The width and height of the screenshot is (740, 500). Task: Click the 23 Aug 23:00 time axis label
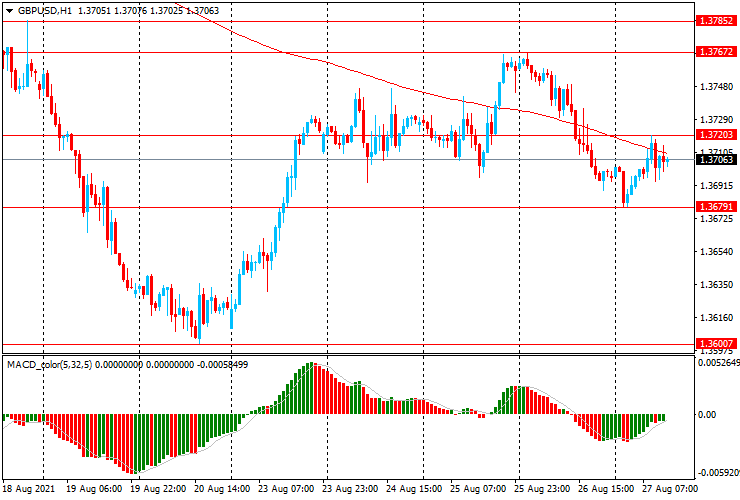pyautogui.click(x=350, y=488)
